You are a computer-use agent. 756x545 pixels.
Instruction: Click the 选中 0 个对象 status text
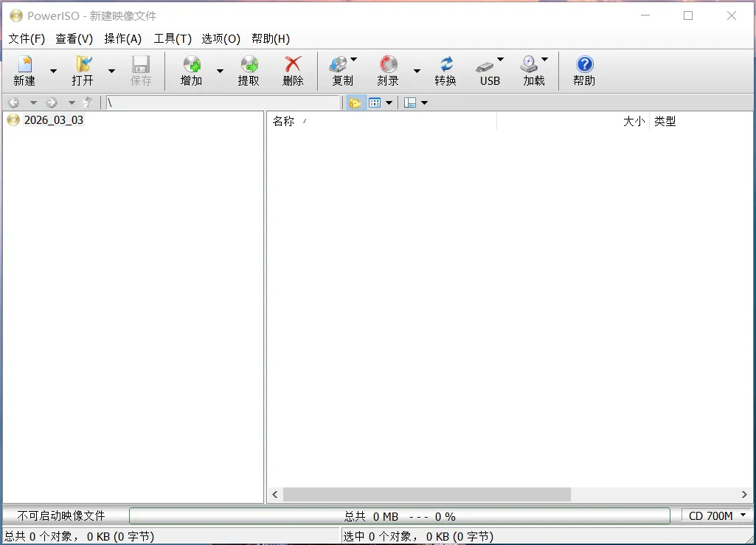(418, 536)
